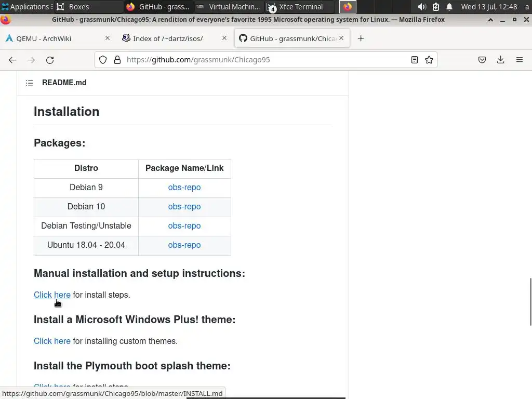Screen dimensions: 532x399
Task: Open the Xfce Applications menu
Action: tap(26, 7)
